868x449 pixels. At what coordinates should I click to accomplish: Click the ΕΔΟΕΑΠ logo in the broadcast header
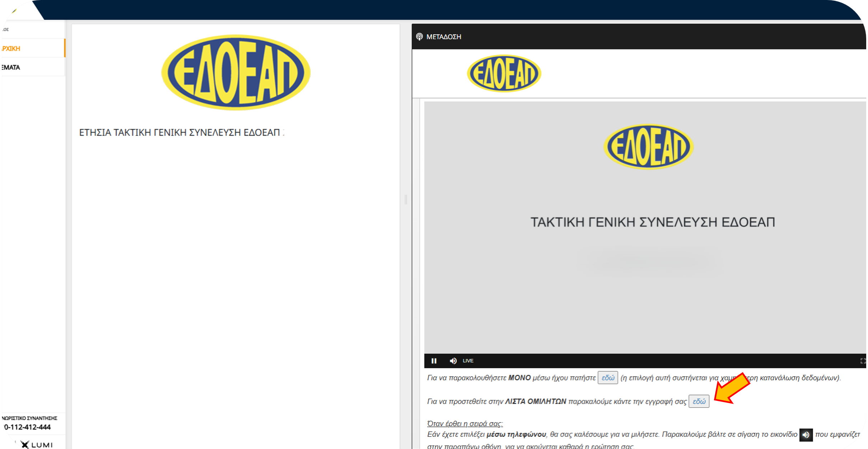coord(504,74)
